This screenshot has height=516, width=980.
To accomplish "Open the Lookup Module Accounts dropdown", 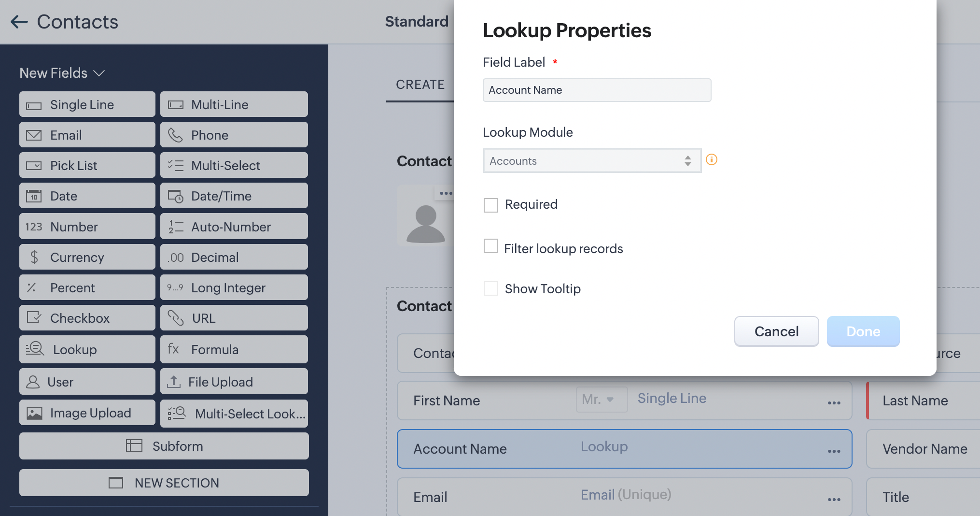I will click(592, 161).
